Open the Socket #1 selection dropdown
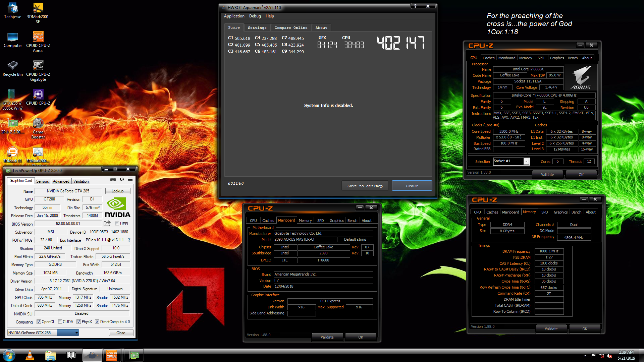Image resolution: width=644 pixels, height=362 pixels. (511, 161)
